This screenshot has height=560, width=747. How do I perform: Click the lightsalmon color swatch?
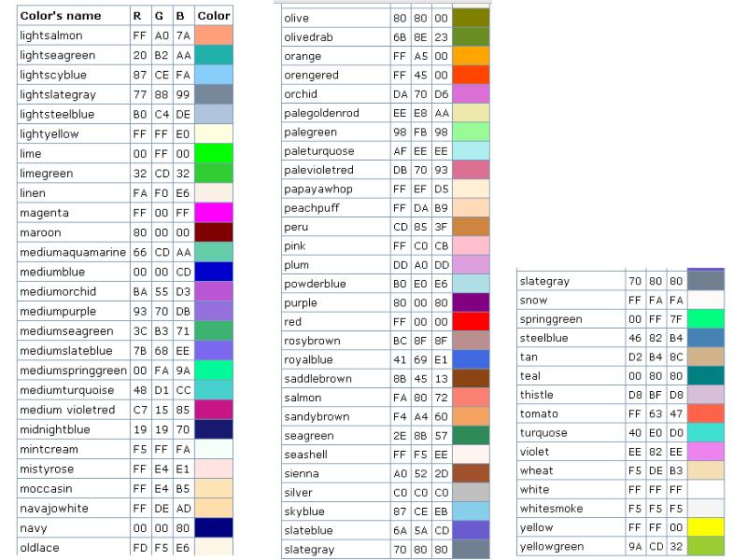click(214, 35)
